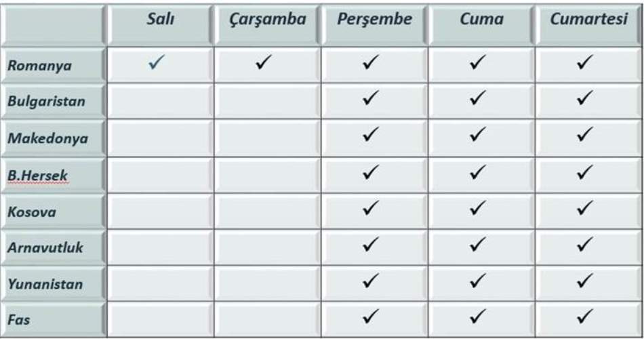644x339 pixels.
Task: Click the Kosova checkmark under Perşembe
Action: click(x=371, y=208)
